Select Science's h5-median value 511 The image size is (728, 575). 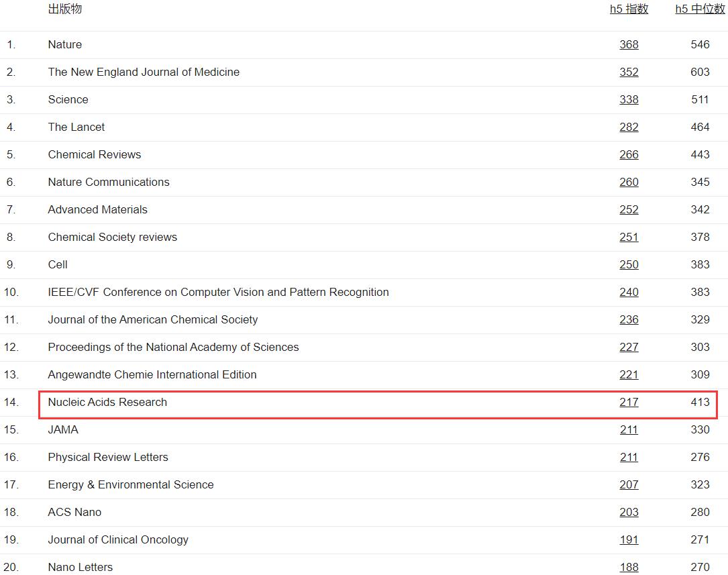700,99
